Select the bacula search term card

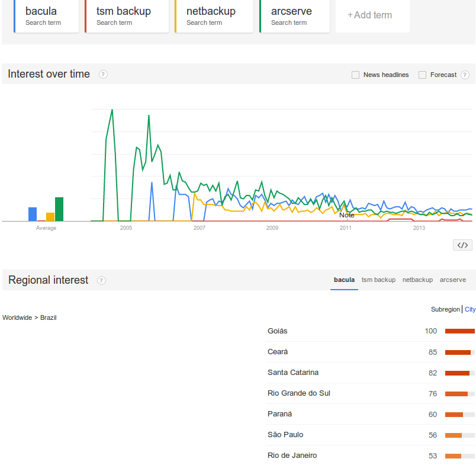(46, 16)
